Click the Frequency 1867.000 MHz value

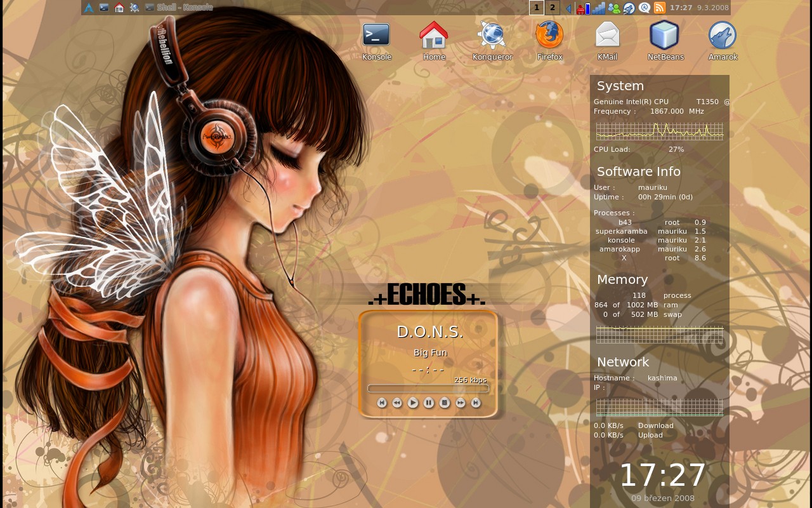click(x=677, y=111)
